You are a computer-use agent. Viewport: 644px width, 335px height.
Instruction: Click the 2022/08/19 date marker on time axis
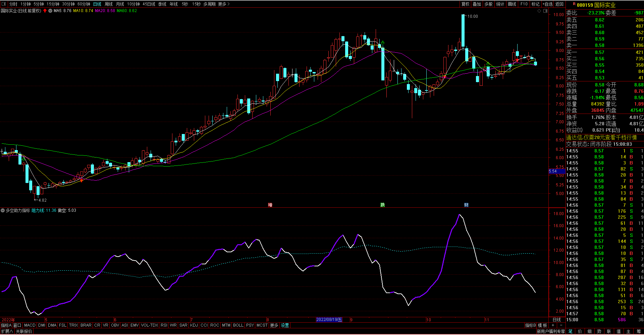[x=329, y=320]
